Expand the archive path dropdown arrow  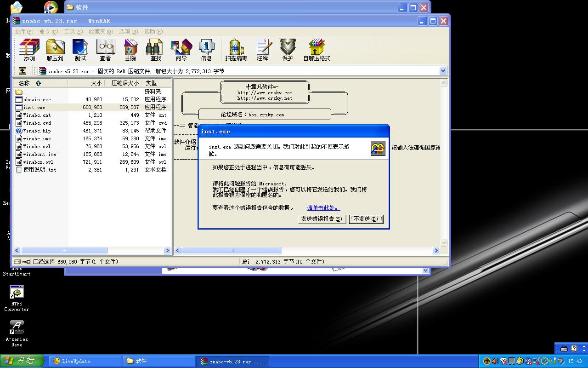point(443,71)
